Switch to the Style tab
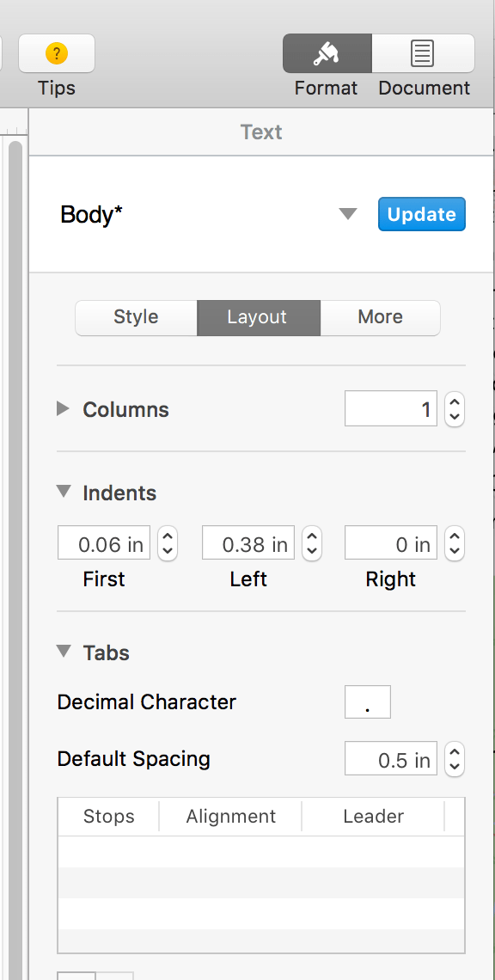The width and height of the screenshot is (495, 980). pyautogui.click(x=135, y=317)
